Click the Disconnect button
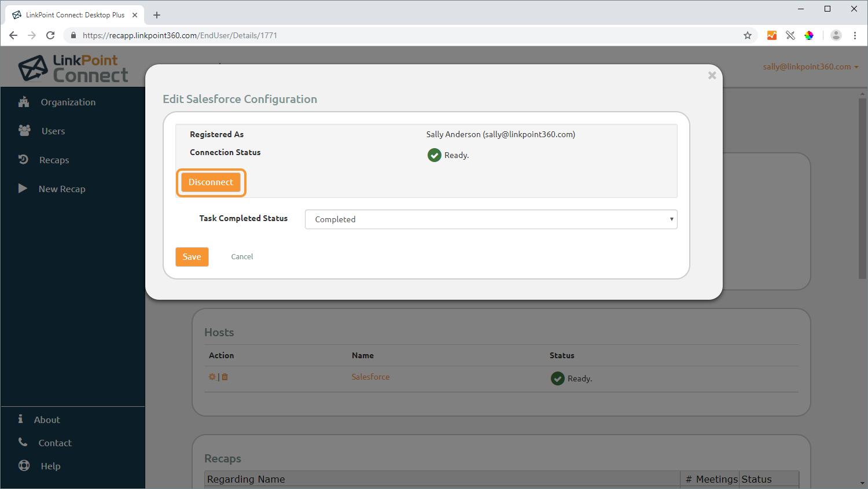Viewport: 868px width, 489px height. 211,182
